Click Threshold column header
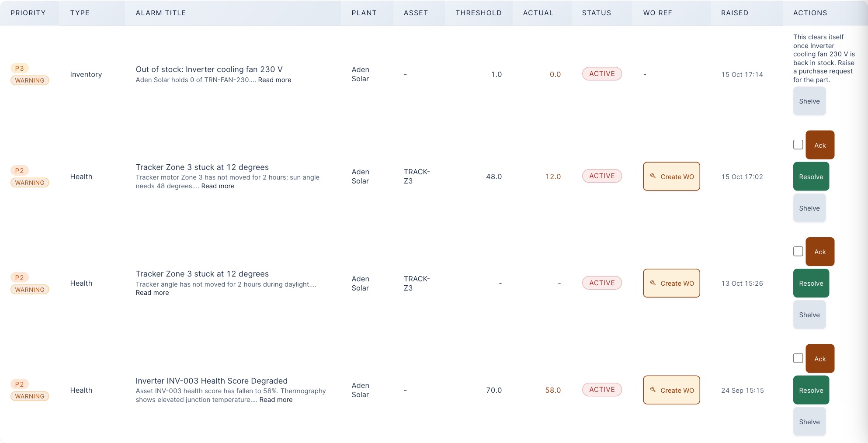Viewport: 868px width, 443px height. (479, 13)
